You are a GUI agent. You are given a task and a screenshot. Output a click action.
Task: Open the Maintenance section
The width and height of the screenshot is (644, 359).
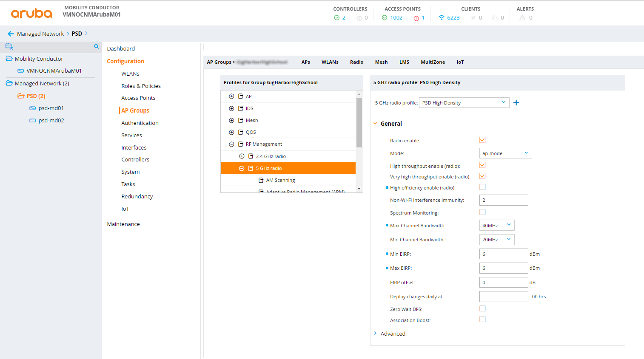coord(123,224)
